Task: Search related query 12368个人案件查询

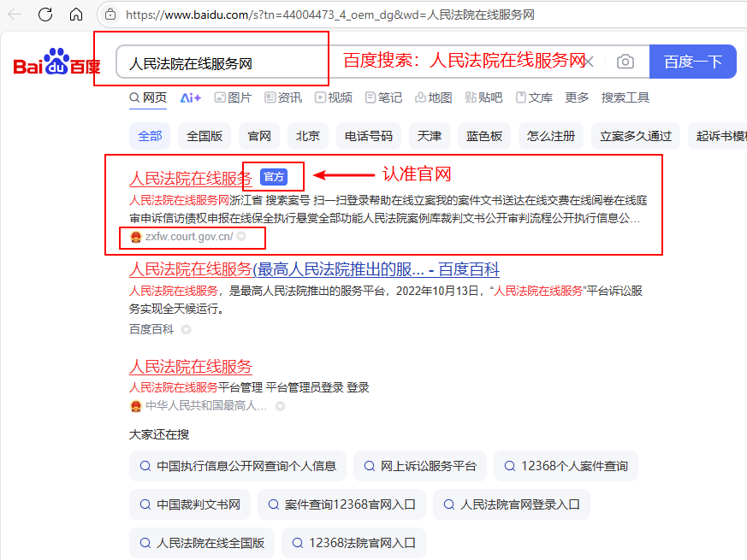Action: 566,466
